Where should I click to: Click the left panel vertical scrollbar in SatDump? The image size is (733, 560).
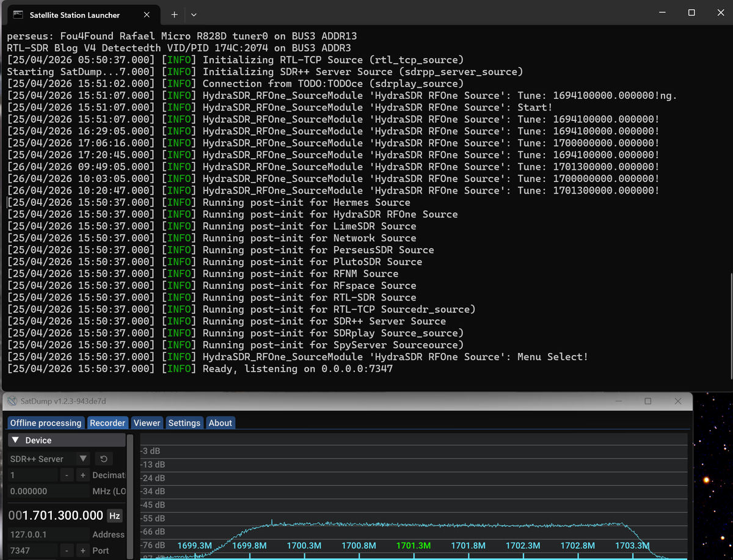pyautogui.click(x=129, y=496)
